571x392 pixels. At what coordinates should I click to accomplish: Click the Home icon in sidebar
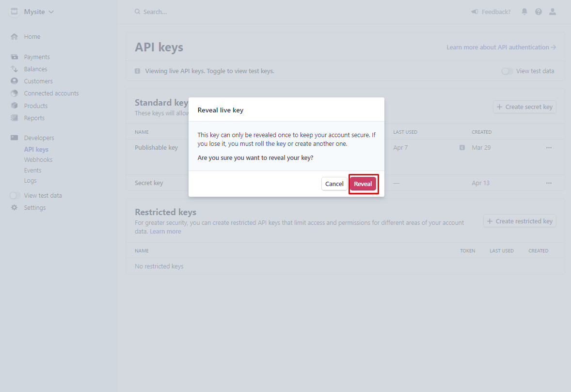(15, 36)
